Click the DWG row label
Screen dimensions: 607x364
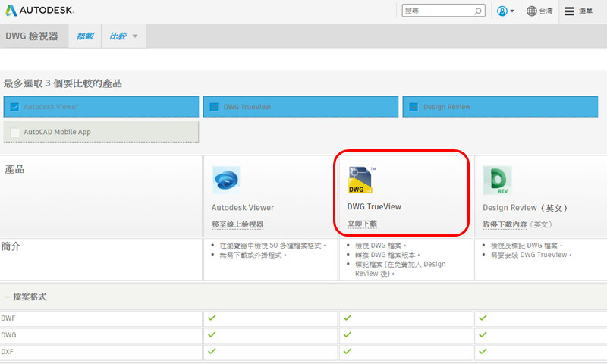[8, 335]
